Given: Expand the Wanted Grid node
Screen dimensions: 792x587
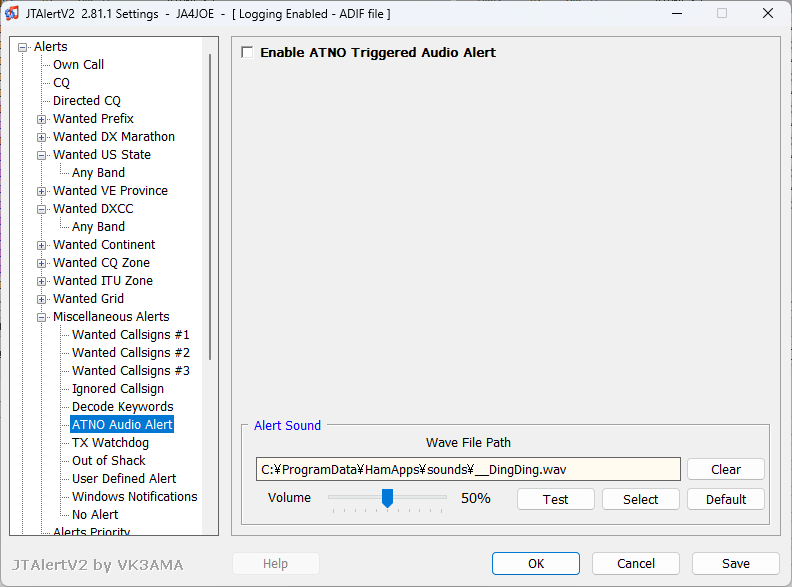Looking at the screenshot, I should pos(41,300).
